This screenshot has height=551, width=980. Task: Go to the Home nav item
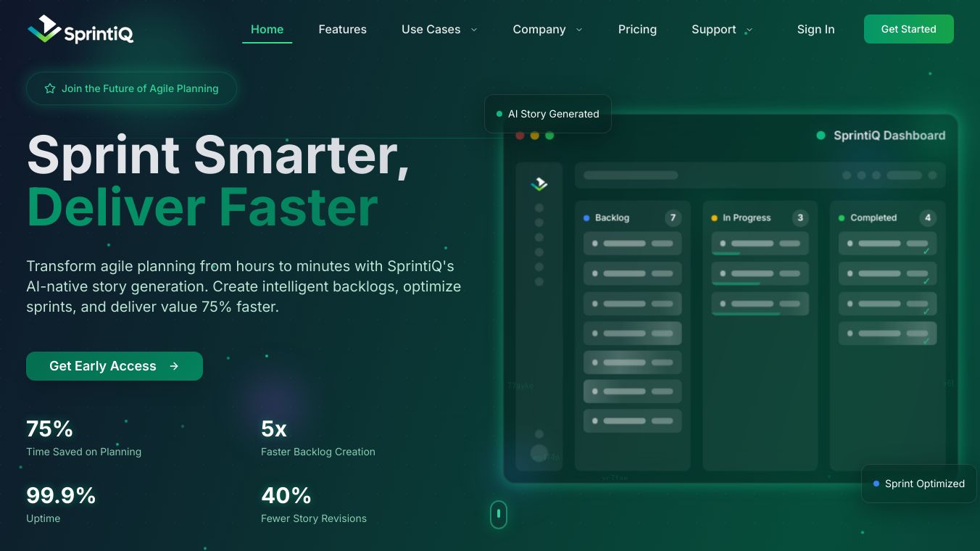267,29
